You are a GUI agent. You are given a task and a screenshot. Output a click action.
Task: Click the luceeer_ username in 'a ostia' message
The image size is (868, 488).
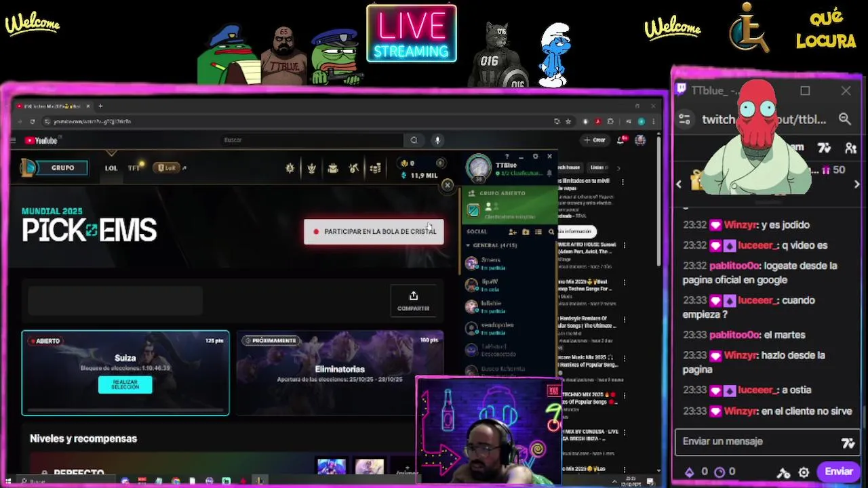[757, 390]
